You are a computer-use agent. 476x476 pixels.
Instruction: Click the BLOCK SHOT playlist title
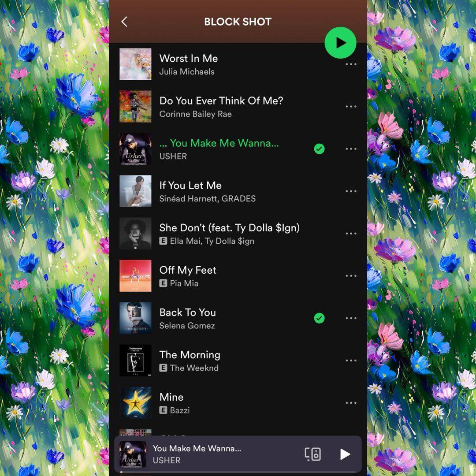click(x=238, y=22)
